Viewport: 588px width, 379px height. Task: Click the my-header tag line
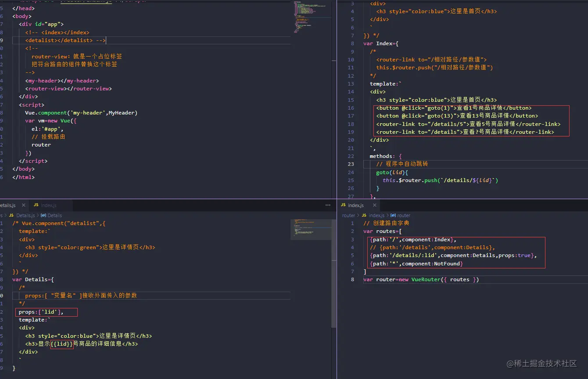pos(62,81)
